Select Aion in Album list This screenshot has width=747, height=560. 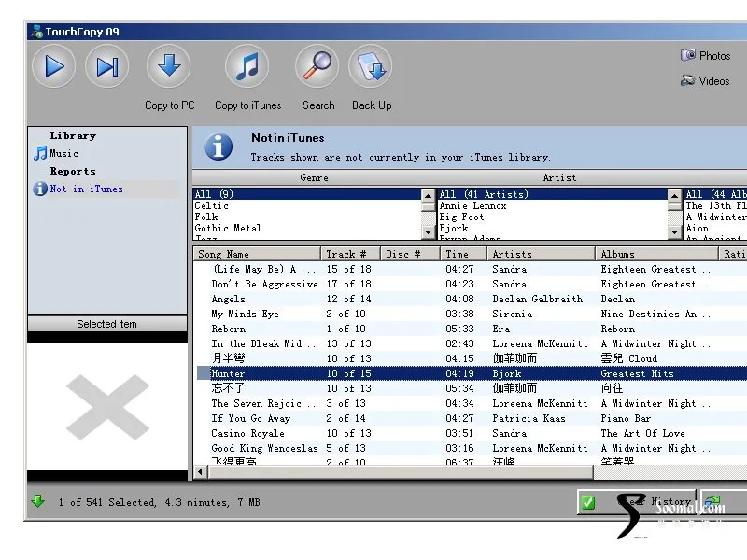pos(698,228)
